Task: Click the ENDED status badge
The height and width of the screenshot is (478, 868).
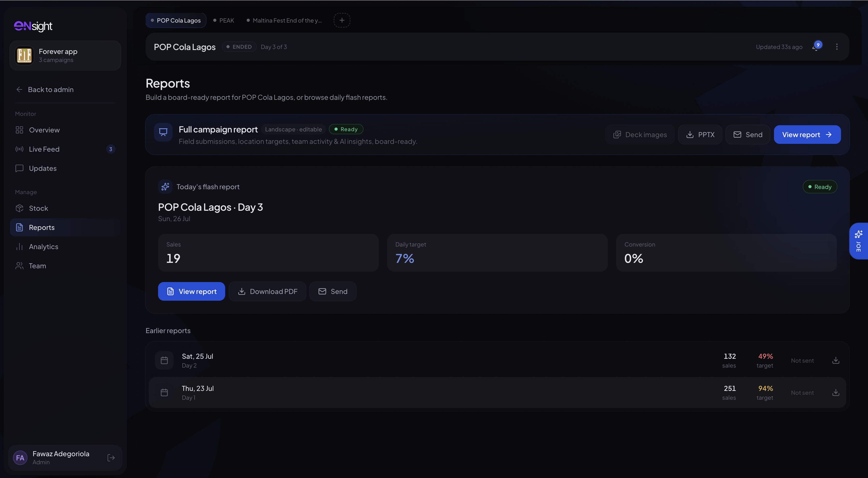Action: (x=239, y=47)
